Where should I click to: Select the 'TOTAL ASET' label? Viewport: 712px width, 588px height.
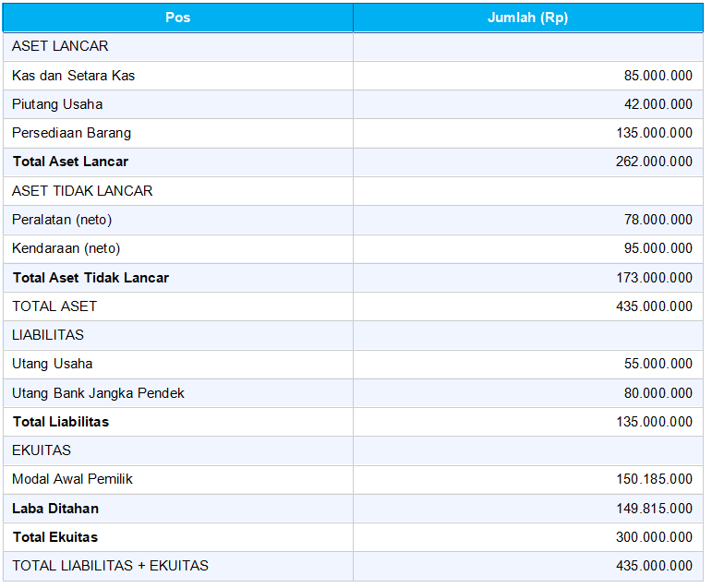tap(54, 306)
